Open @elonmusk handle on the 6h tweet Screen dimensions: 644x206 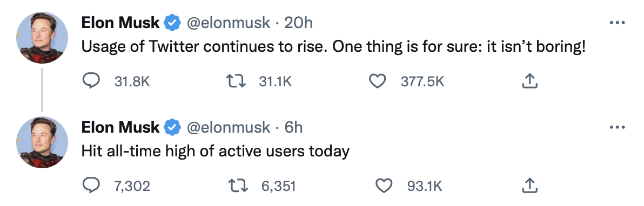(229, 128)
